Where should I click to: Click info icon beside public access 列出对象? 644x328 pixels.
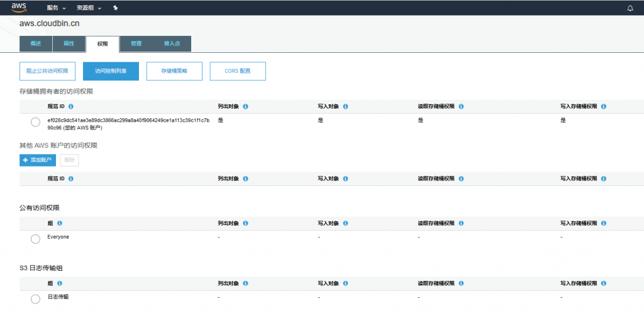246,223
